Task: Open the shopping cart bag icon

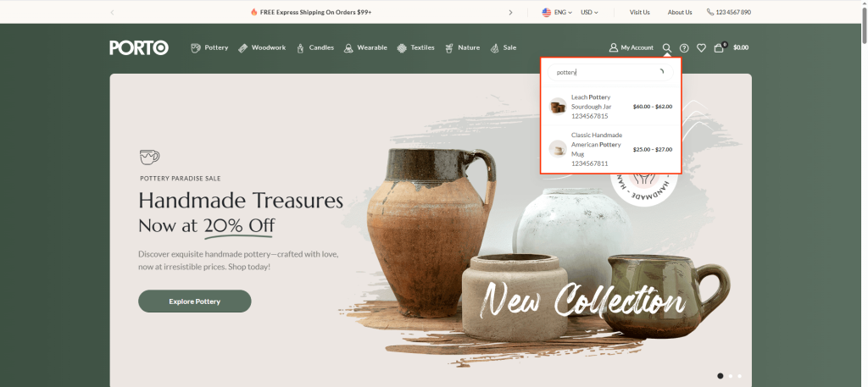Action: click(x=719, y=47)
